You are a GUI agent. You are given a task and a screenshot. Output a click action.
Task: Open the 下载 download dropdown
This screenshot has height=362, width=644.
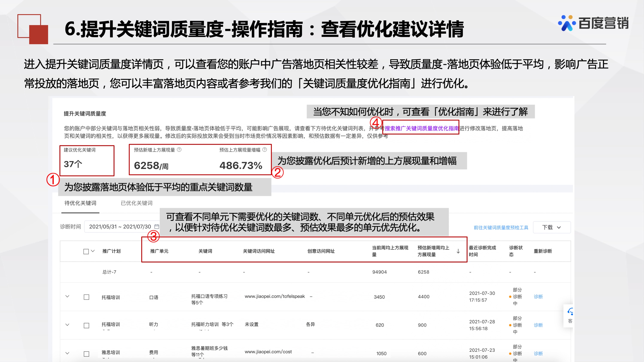[x=551, y=227]
